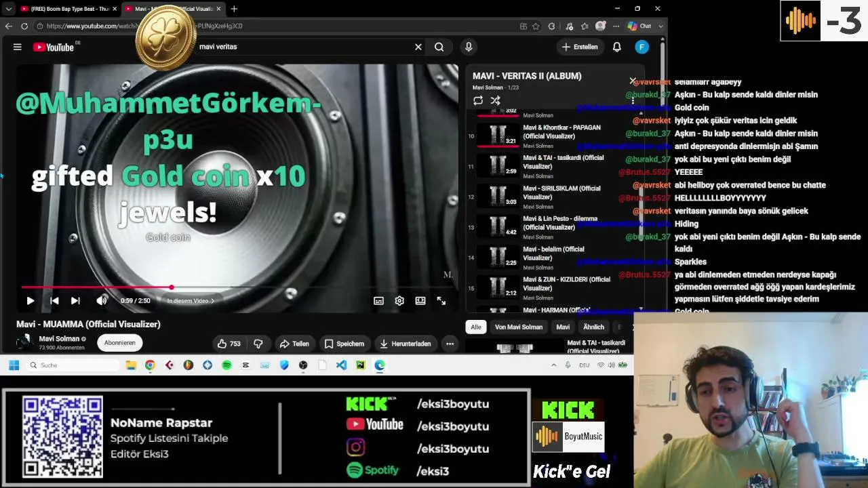Reload the YouTube page

point(24,26)
